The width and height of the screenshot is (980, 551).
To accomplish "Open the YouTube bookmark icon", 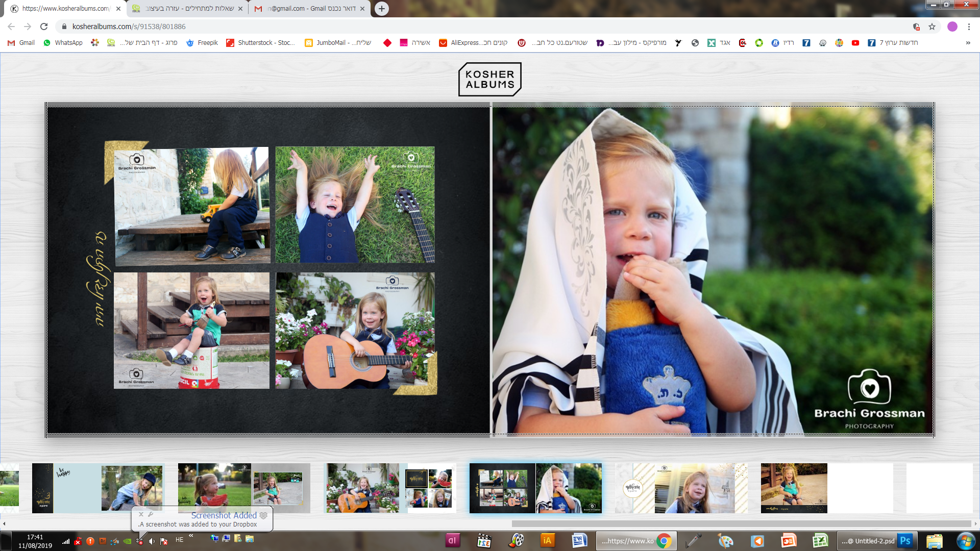I will click(x=855, y=43).
